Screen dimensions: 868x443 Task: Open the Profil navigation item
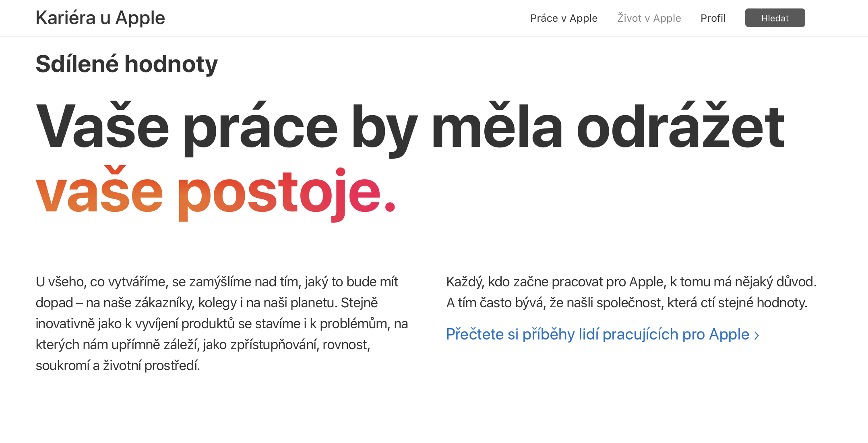pyautogui.click(x=713, y=18)
